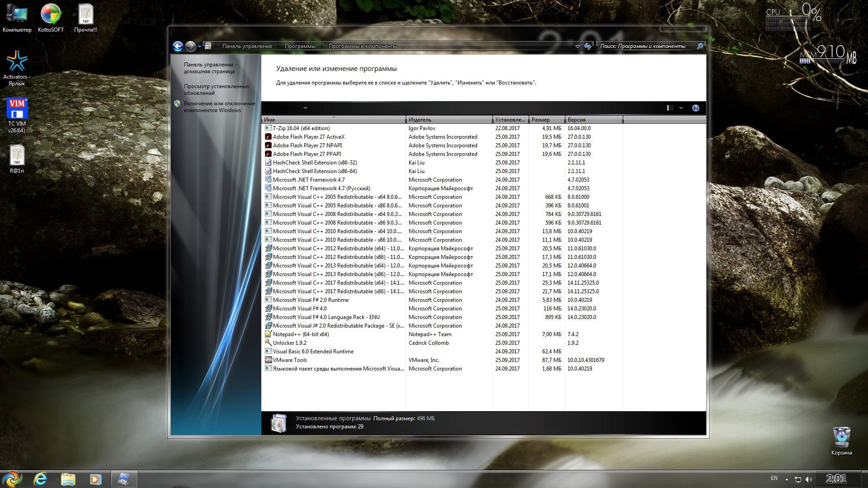868x488 pixels.
Task: Click the search magnifier icon
Action: (x=700, y=46)
